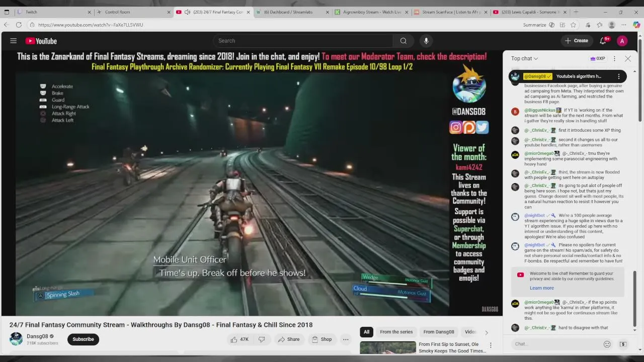
Task: Click Dansg08 channel avatar under video
Action: (16, 339)
